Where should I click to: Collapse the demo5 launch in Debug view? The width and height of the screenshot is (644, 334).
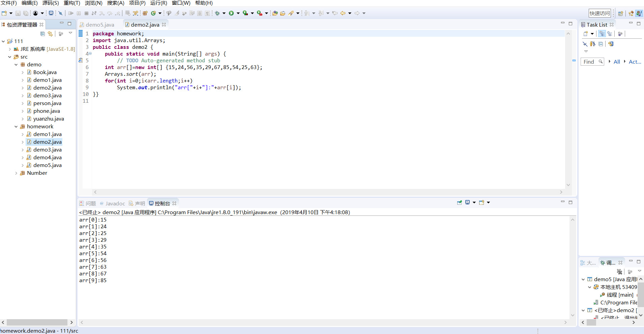click(x=583, y=279)
